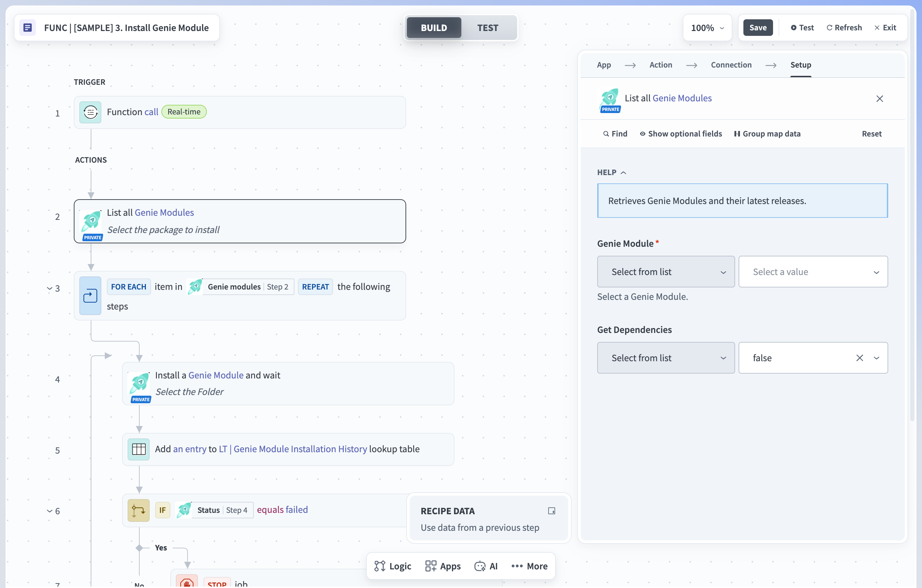Click the Genie modules Step 2 data pill
This screenshot has height=588, width=922.
click(240, 287)
